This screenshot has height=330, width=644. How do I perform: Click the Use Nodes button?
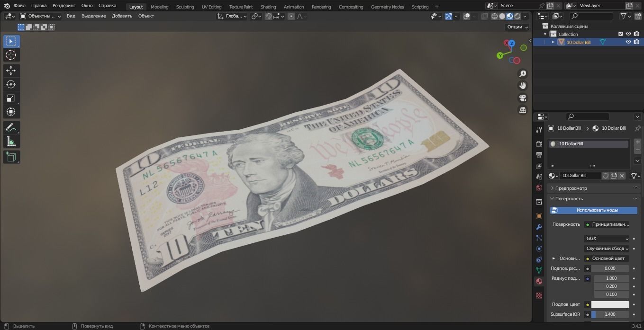[x=594, y=210]
